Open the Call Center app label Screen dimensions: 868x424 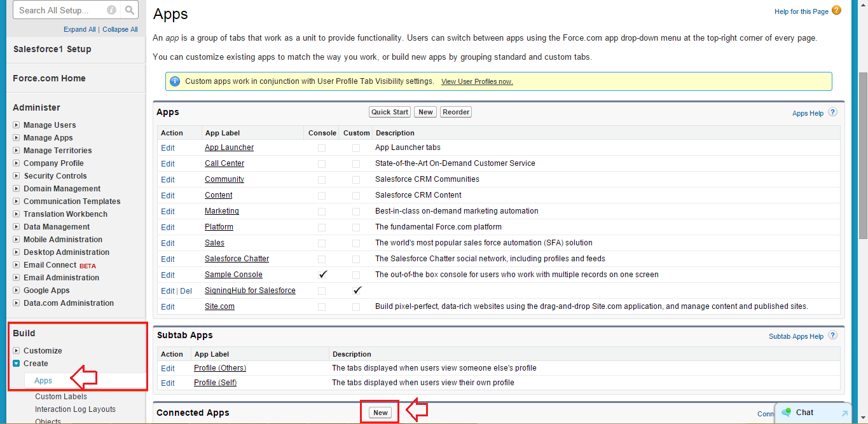pos(224,163)
